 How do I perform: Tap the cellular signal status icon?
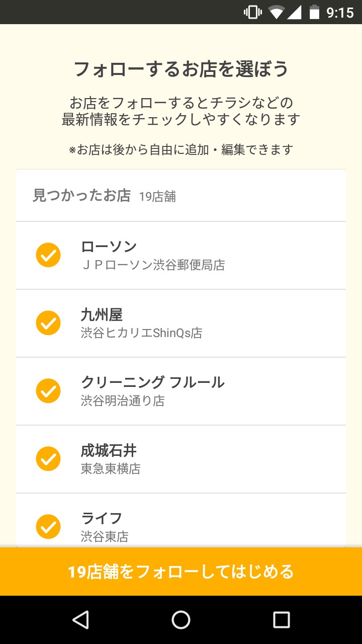[295, 12]
